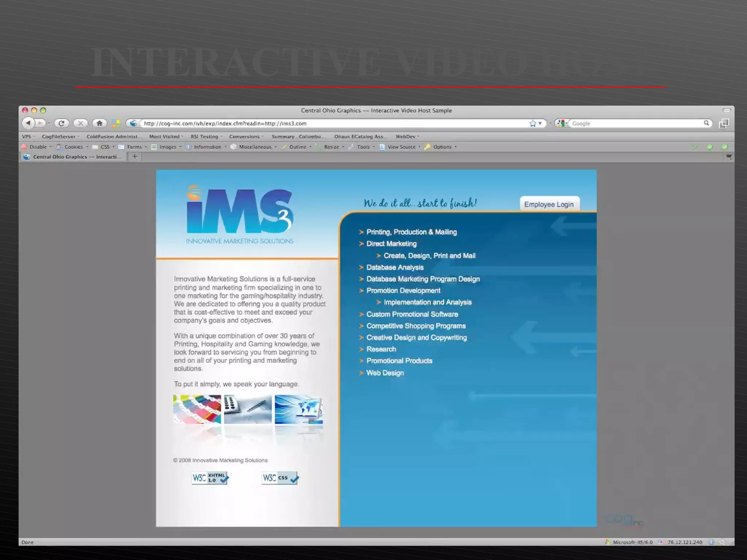This screenshot has width=747, height=560.
Task: Go back with the browser Back arrow
Action: tap(28, 123)
